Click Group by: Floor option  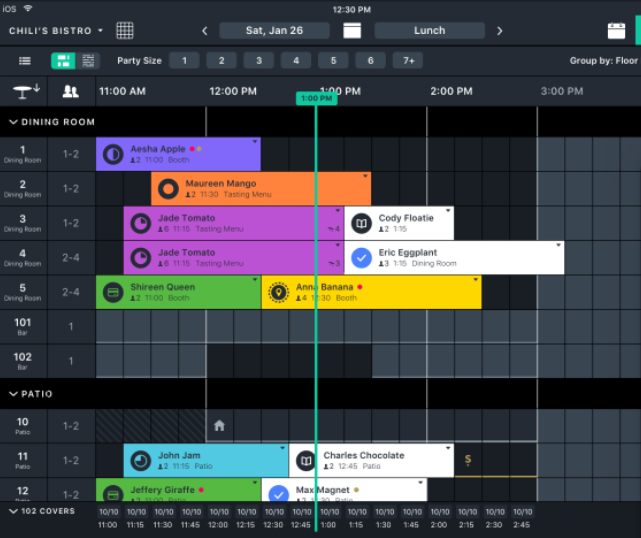pos(603,61)
